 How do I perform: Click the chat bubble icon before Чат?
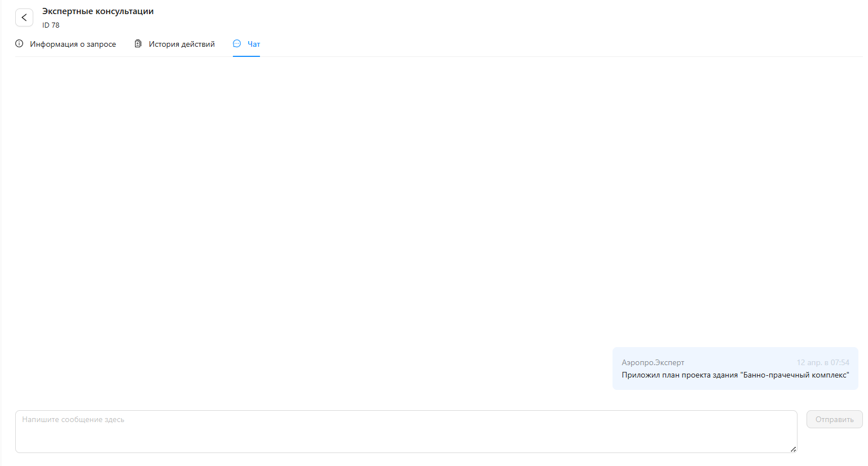pos(237,44)
